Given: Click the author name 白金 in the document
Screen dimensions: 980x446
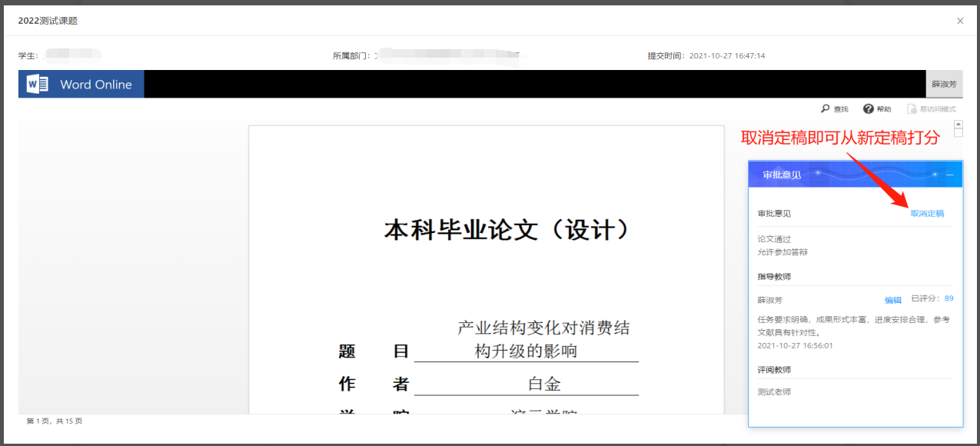Looking at the screenshot, I should coord(543,384).
